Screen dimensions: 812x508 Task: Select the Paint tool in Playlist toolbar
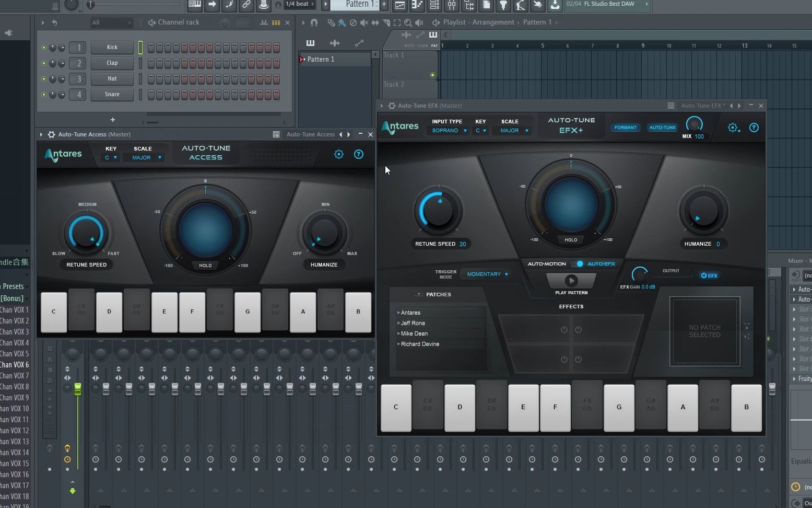pyautogui.click(x=341, y=23)
